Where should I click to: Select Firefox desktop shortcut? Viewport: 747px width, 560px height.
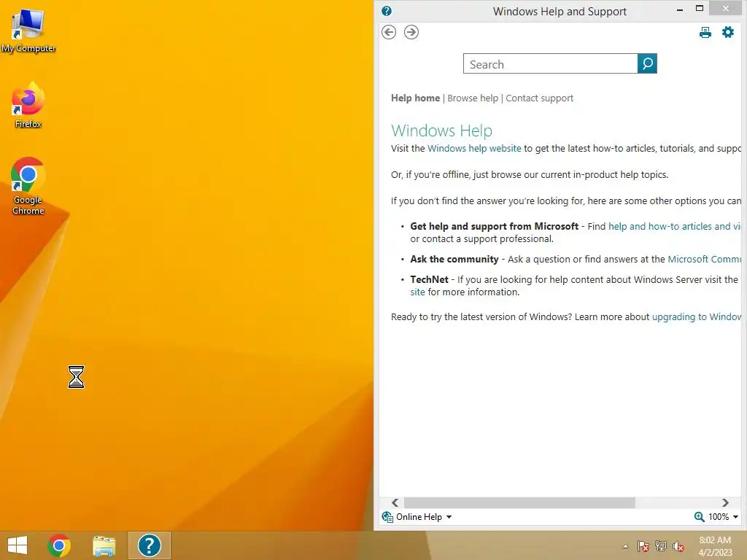[x=28, y=105]
